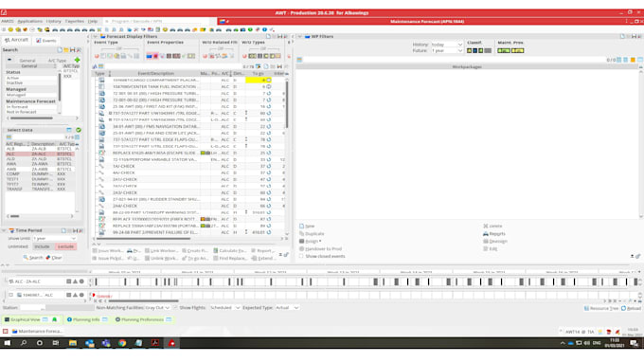Click New document icon in Search header
The image size is (644, 363).
click(x=60, y=49)
